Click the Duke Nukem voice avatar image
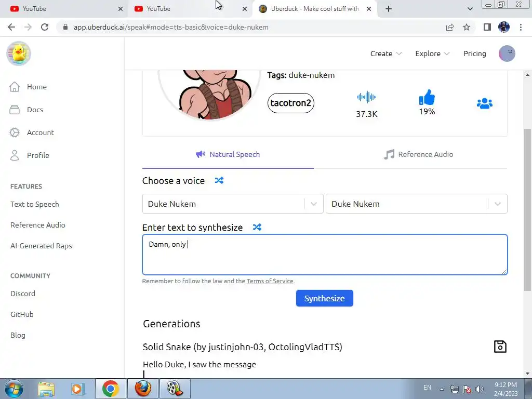532x399 pixels. (x=209, y=95)
